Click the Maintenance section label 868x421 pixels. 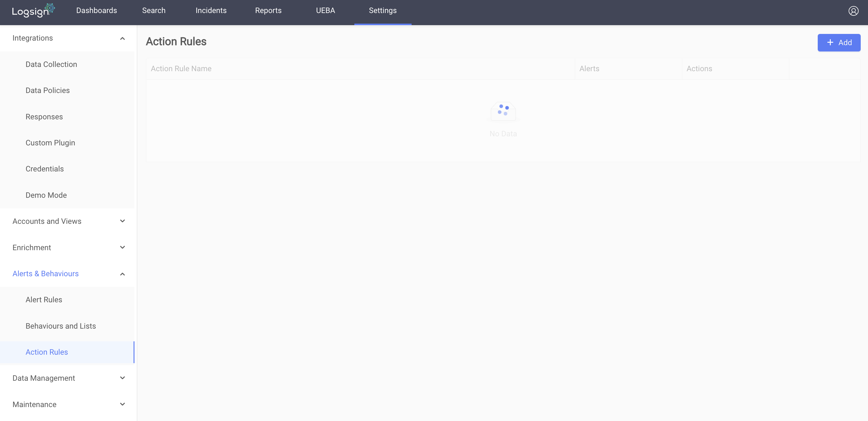[x=34, y=404]
